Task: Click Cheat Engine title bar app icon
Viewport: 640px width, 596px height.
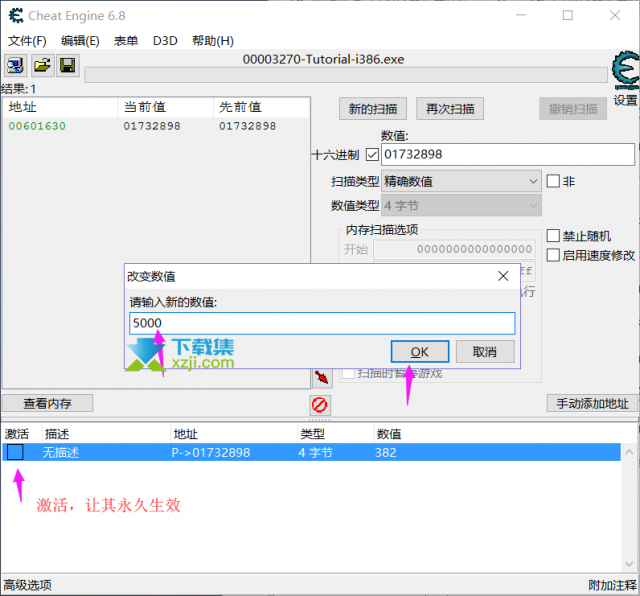Action: point(16,16)
